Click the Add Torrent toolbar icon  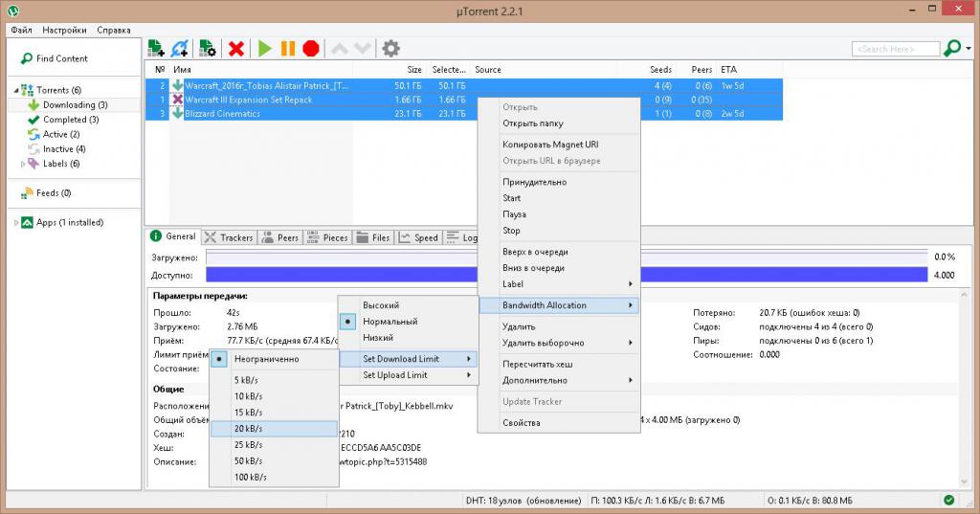point(156,48)
